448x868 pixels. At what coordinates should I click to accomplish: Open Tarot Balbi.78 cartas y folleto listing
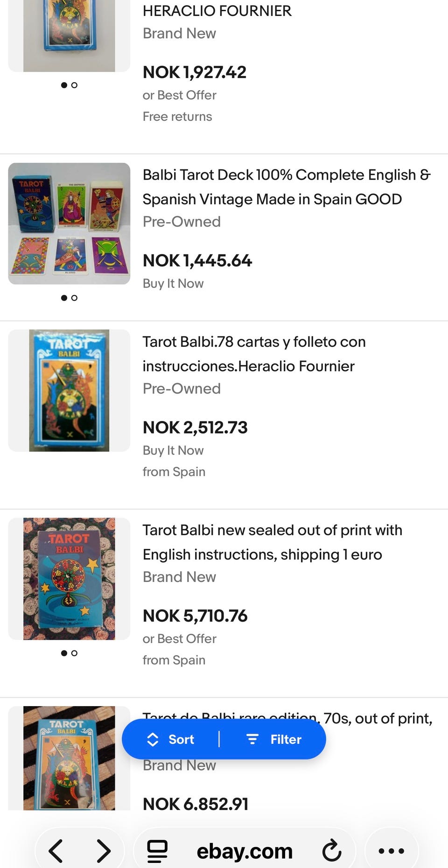coord(254,354)
